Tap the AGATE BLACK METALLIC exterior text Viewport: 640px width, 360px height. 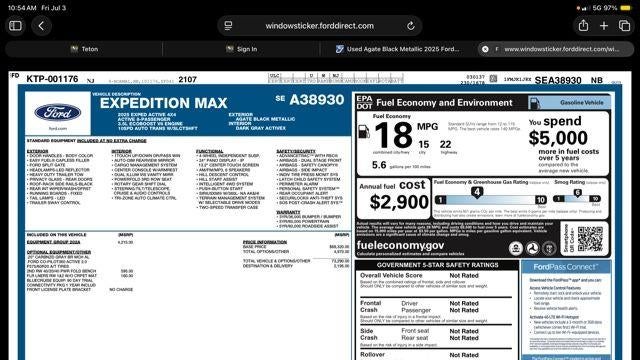[265, 119]
